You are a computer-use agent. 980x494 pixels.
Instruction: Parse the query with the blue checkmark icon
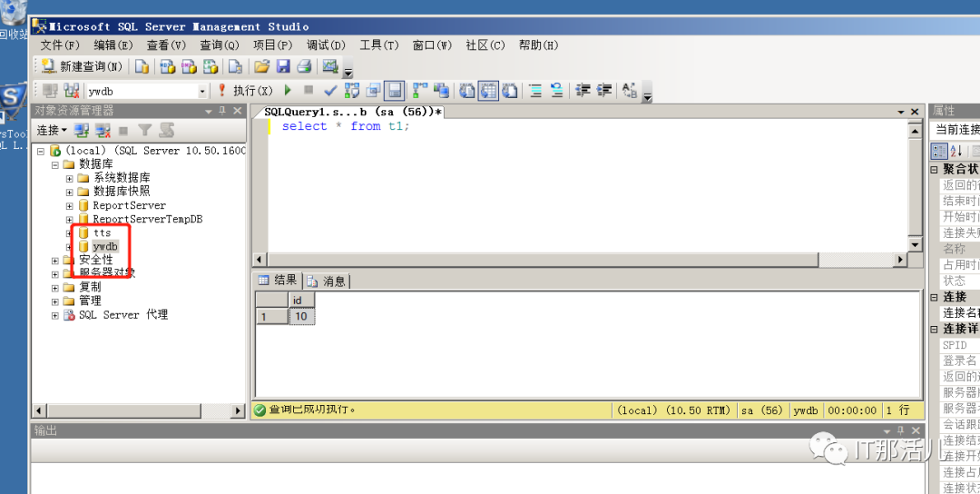coord(330,91)
